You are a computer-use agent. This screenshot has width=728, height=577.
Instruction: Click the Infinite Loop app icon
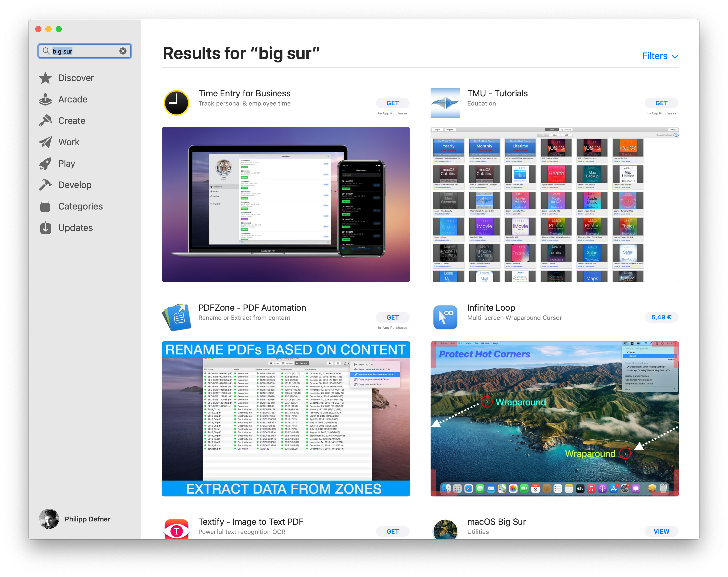pos(445,317)
